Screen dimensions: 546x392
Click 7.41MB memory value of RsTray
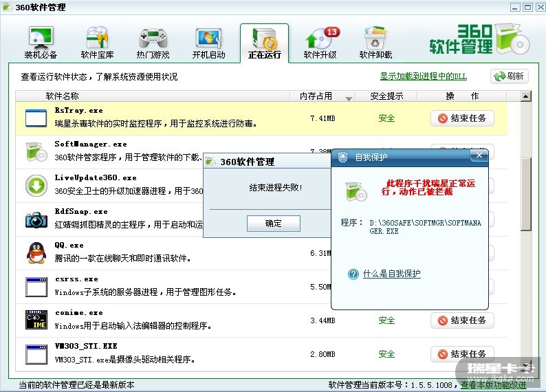[x=323, y=118]
